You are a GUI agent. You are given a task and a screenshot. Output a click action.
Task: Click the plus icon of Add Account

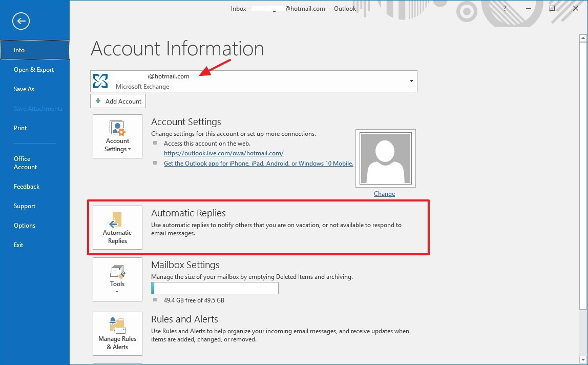[x=98, y=101]
